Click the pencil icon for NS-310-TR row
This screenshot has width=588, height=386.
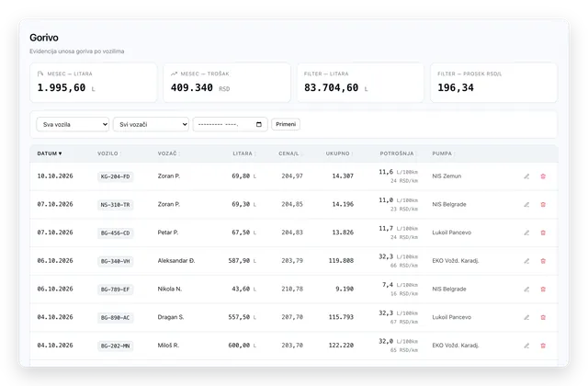point(526,204)
